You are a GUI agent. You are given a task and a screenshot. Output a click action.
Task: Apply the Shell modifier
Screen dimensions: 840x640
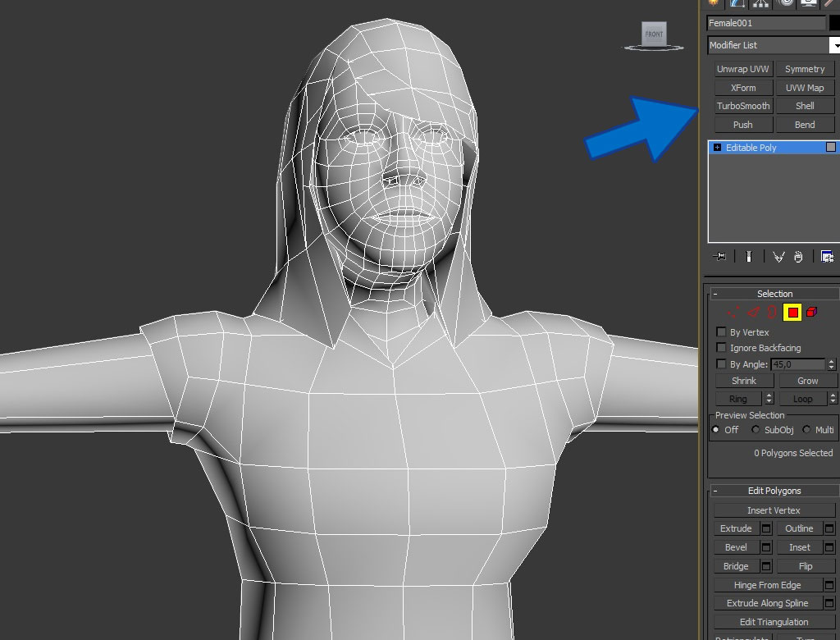[x=805, y=106]
